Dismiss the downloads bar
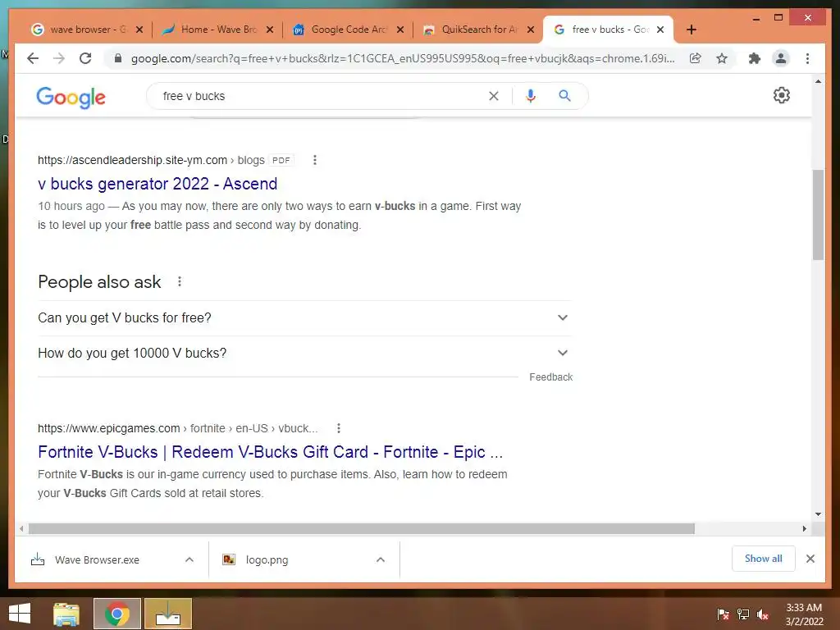The width and height of the screenshot is (840, 630). (810, 559)
